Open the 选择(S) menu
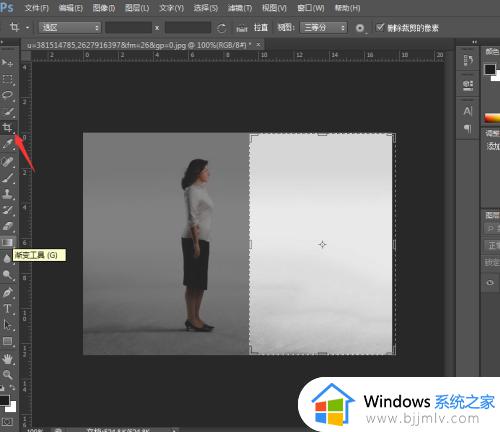 pyautogui.click(x=206, y=8)
